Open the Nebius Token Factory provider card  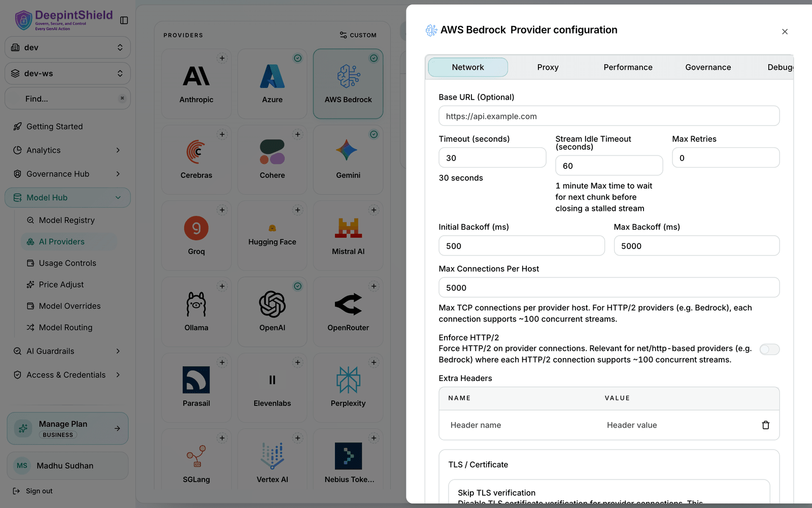click(x=348, y=460)
